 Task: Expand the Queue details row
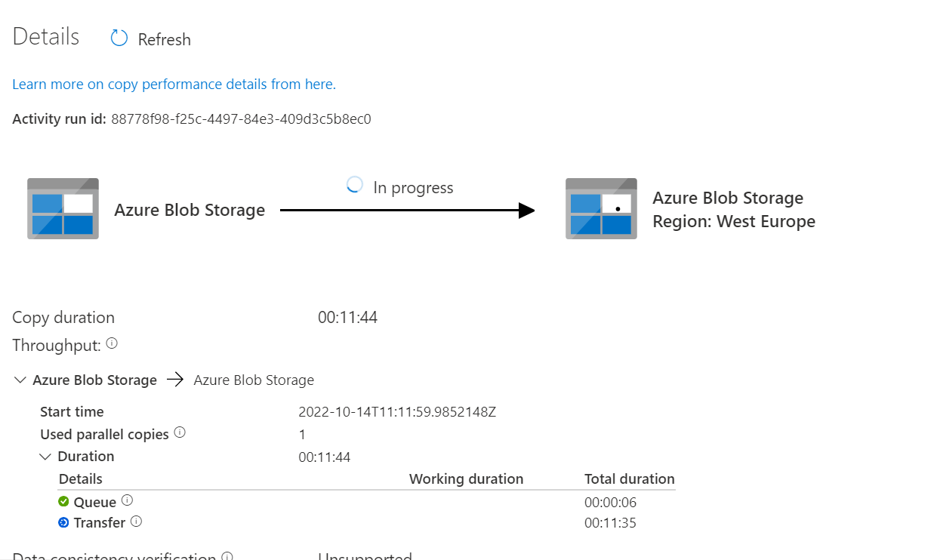[x=95, y=501]
